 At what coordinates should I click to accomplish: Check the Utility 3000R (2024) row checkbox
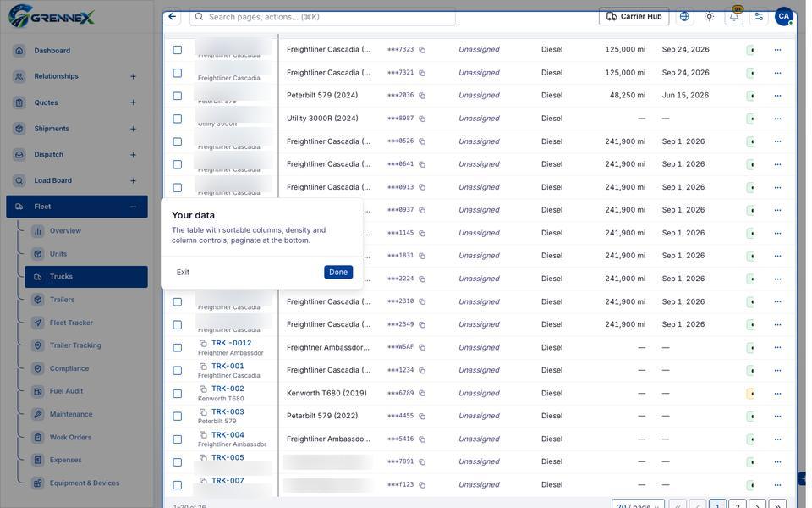pyautogui.click(x=177, y=119)
